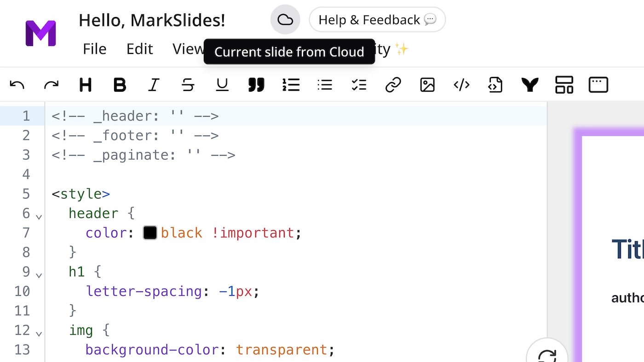Click the Insert Image icon
This screenshot has height=362, width=644.
pyautogui.click(x=427, y=85)
